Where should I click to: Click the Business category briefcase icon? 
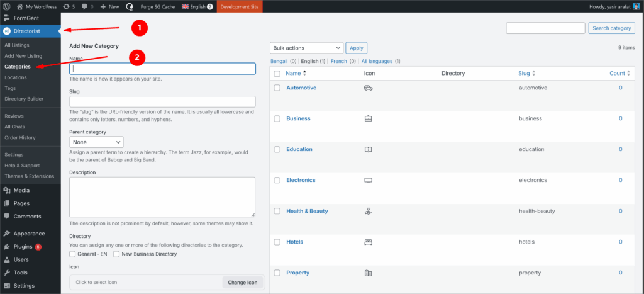(x=368, y=119)
